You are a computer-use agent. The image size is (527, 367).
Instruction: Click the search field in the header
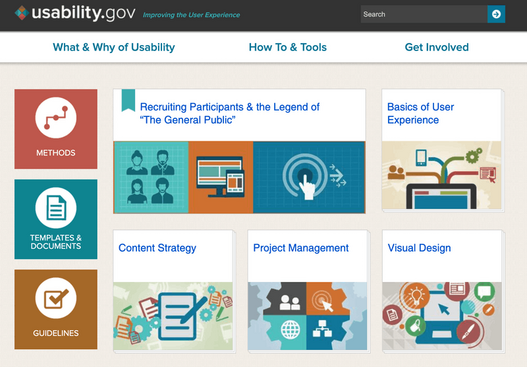[424, 14]
